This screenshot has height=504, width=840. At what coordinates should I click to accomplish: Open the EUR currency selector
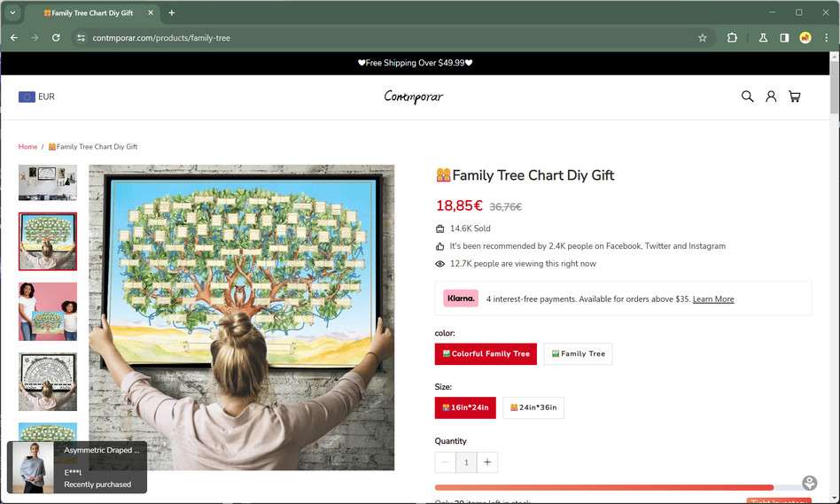pyautogui.click(x=36, y=97)
